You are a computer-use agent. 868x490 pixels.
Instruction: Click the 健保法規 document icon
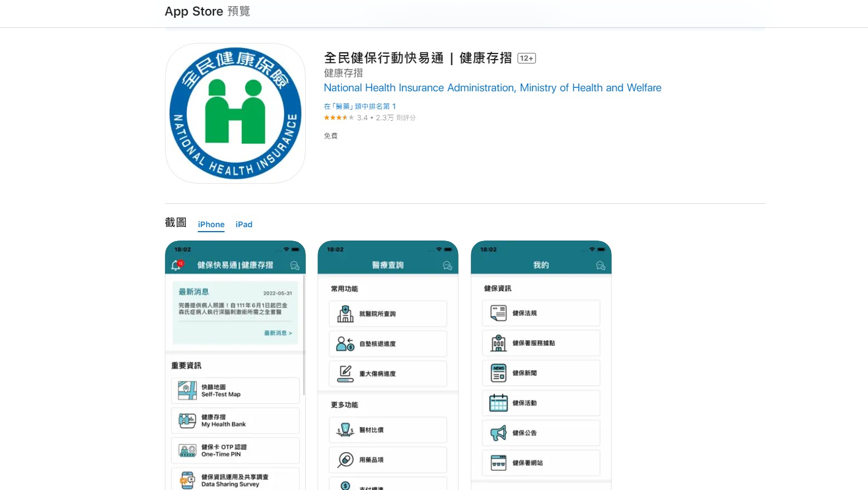[499, 313]
